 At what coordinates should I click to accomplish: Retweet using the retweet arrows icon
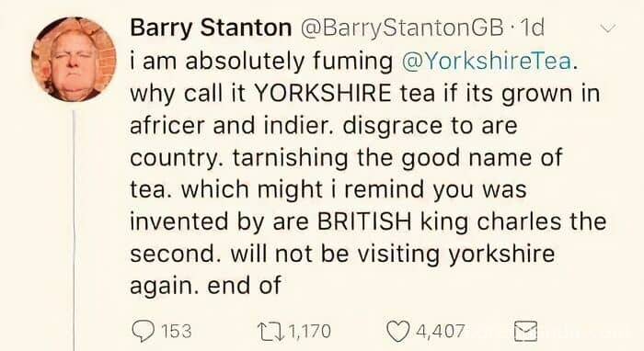[270, 332]
